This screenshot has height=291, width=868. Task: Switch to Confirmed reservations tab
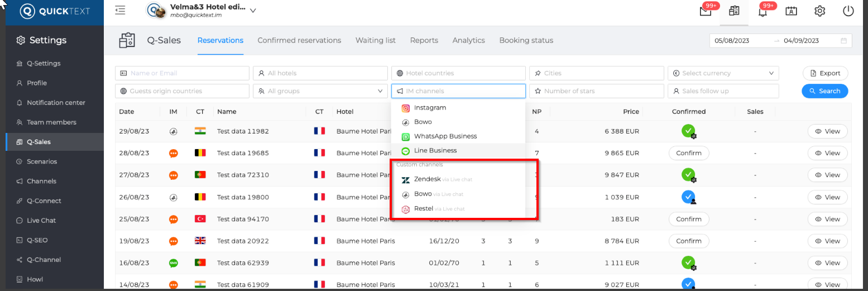[x=299, y=40]
